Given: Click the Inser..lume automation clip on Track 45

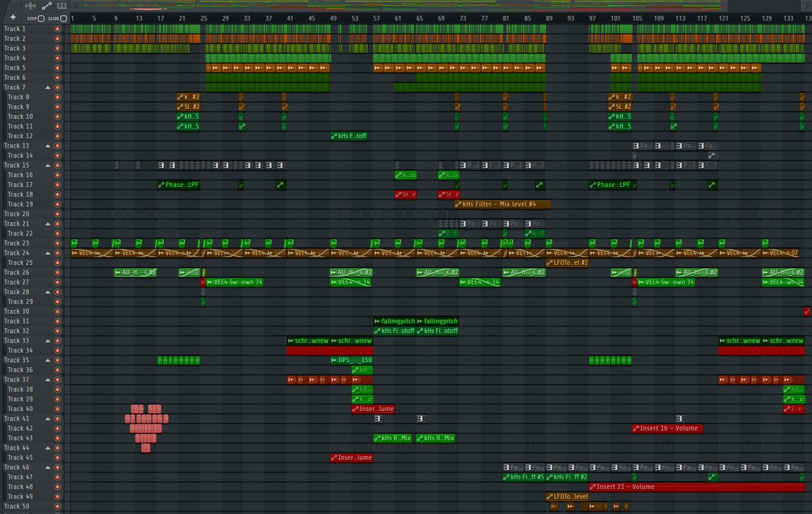Looking at the screenshot, I should click(x=351, y=457).
